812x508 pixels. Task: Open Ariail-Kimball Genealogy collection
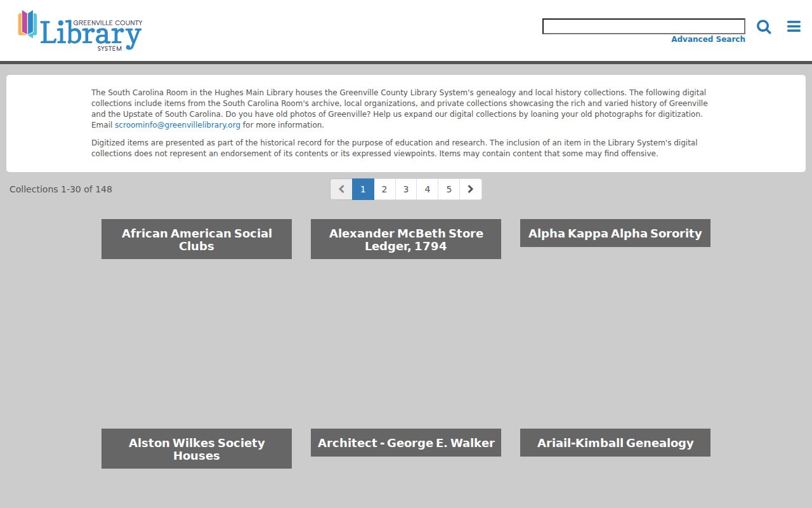tap(615, 443)
